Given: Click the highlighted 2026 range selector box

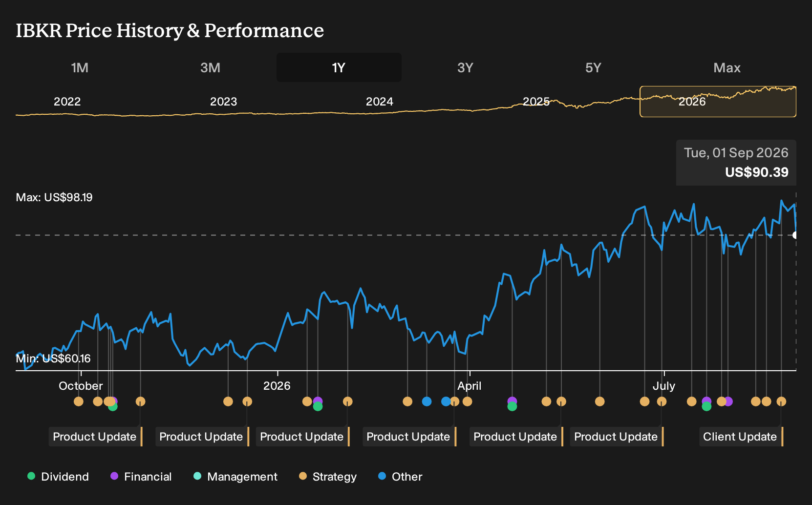Looking at the screenshot, I should tap(718, 102).
